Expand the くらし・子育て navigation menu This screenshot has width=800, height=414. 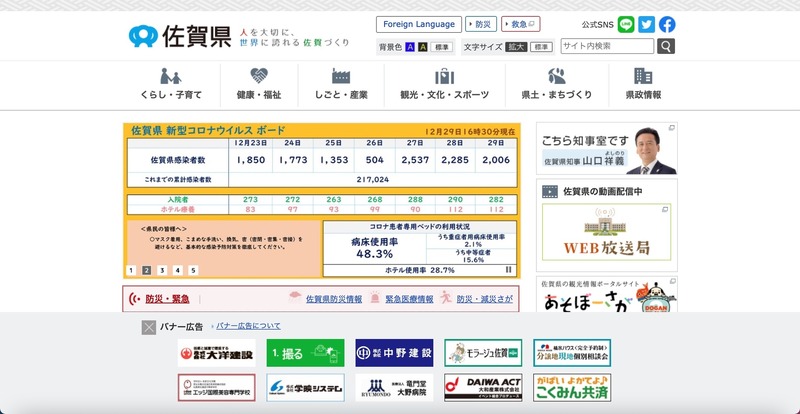(x=171, y=85)
